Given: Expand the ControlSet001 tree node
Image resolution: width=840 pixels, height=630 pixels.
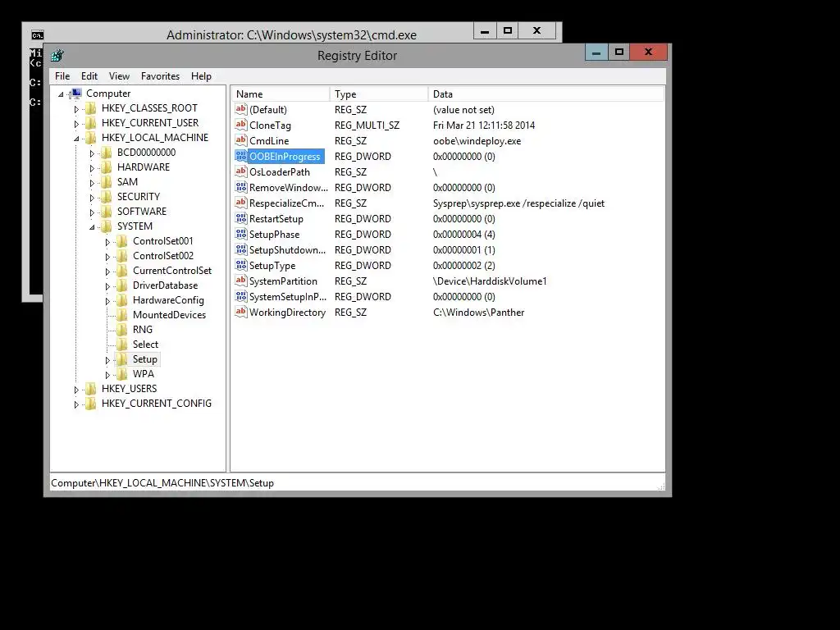Looking at the screenshot, I should 107,242.
